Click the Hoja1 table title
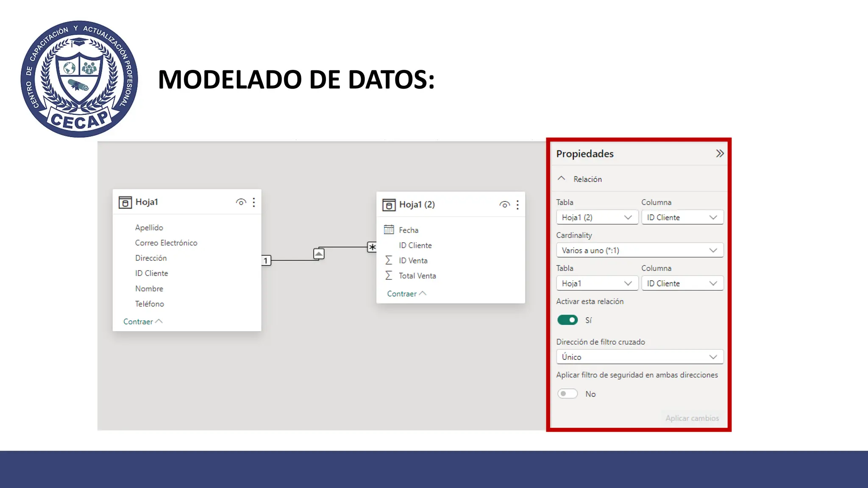This screenshot has height=488, width=868. (147, 202)
